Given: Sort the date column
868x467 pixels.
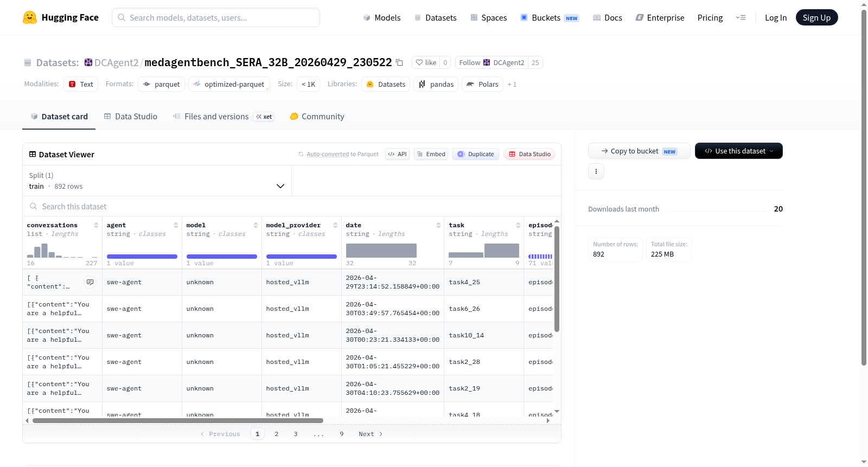Looking at the screenshot, I should (x=438, y=225).
